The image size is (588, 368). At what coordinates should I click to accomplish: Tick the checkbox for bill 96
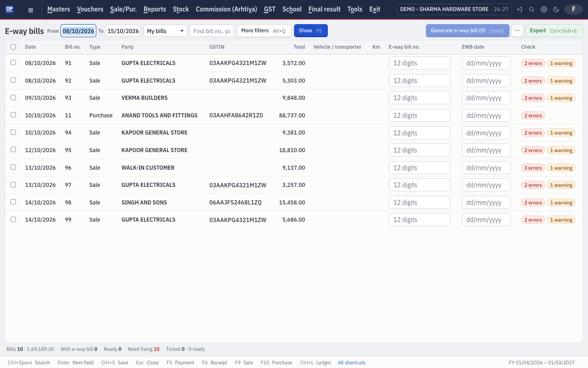point(13,167)
